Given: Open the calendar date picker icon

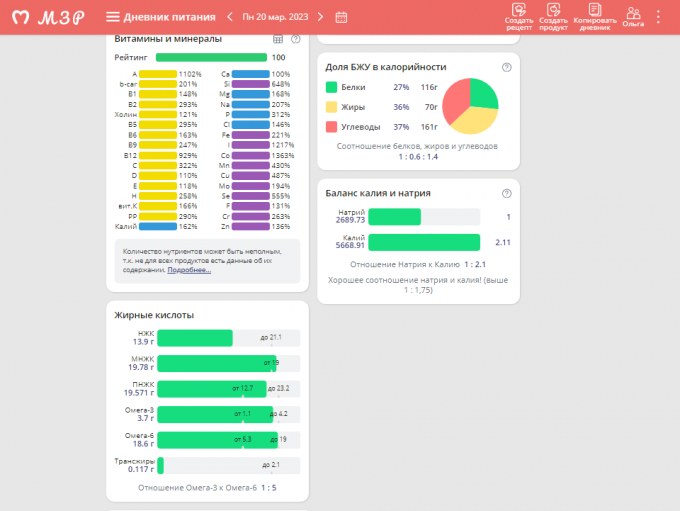Looking at the screenshot, I should pyautogui.click(x=341, y=17).
